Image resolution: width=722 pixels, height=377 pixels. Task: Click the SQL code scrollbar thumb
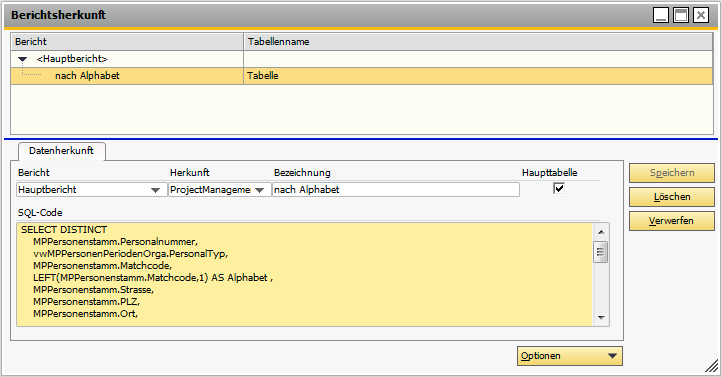pos(600,252)
